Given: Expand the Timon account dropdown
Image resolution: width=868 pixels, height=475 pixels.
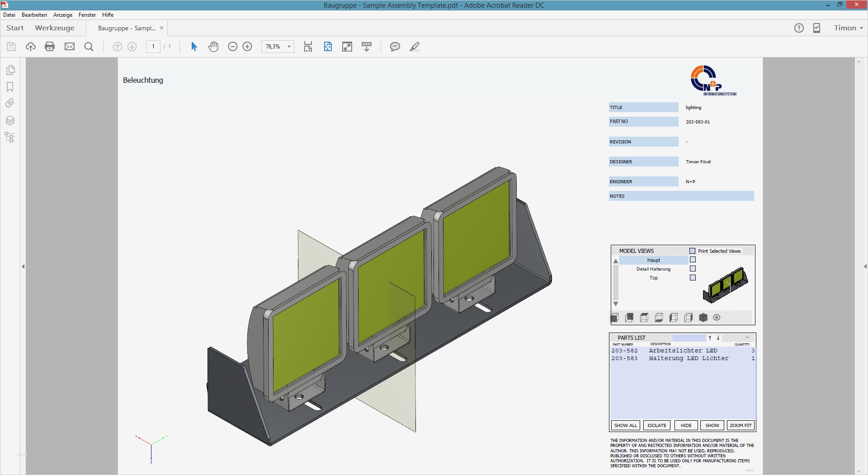Looking at the screenshot, I should click(848, 28).
